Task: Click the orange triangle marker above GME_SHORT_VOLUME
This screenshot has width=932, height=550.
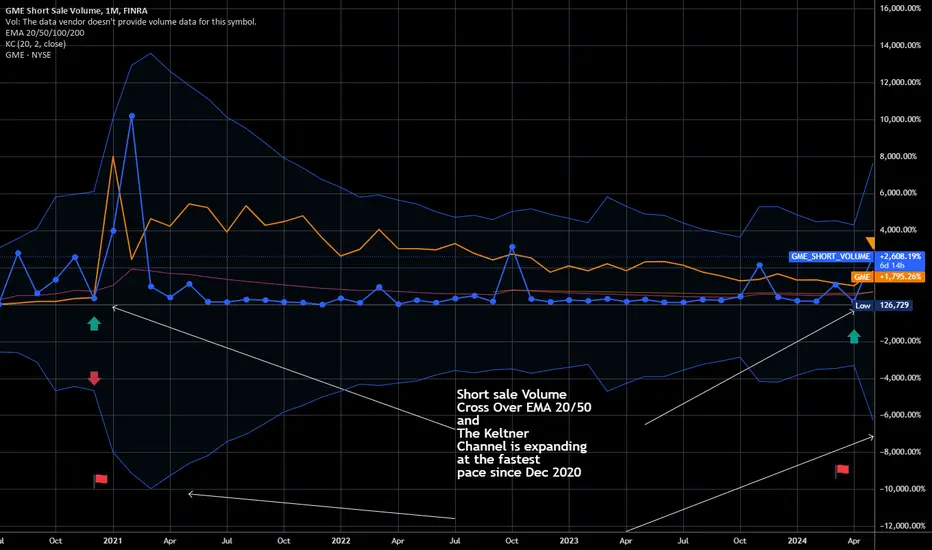Action: 870,242
